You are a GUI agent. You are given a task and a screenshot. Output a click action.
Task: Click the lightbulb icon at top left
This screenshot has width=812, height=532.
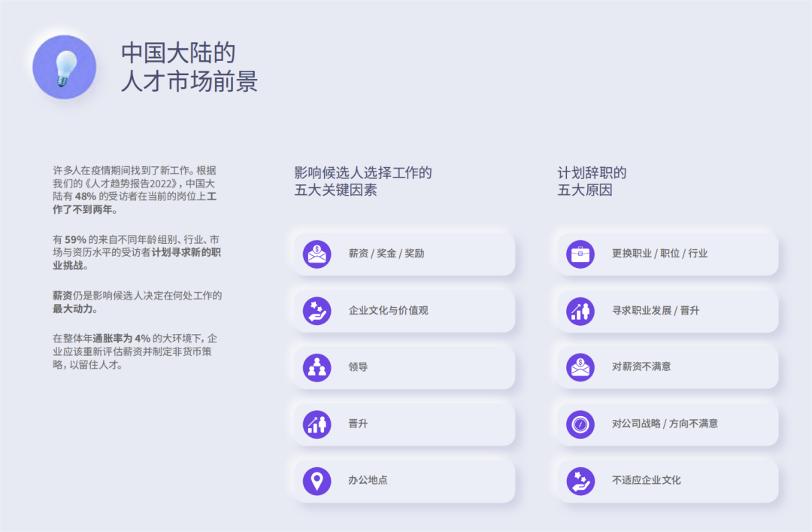point(64,66)
